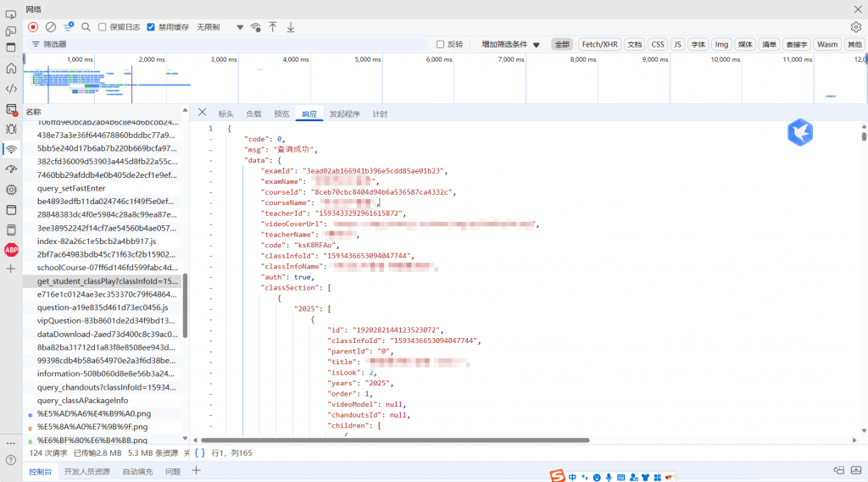Expand the 增加筛选条件 dropdown
This screenshot has width=868, height=482.
pyautogui.click(x=510, y=44)
